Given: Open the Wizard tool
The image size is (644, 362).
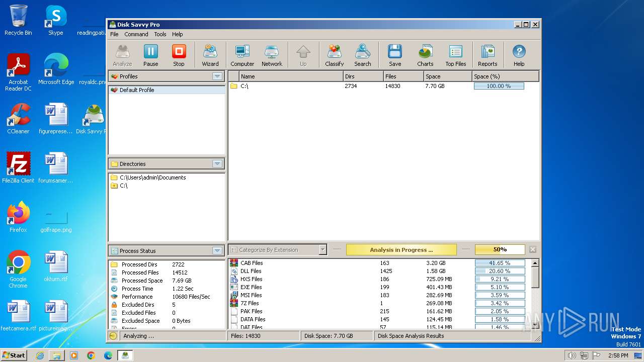Looking at the screenshot, I should (210, 55).
